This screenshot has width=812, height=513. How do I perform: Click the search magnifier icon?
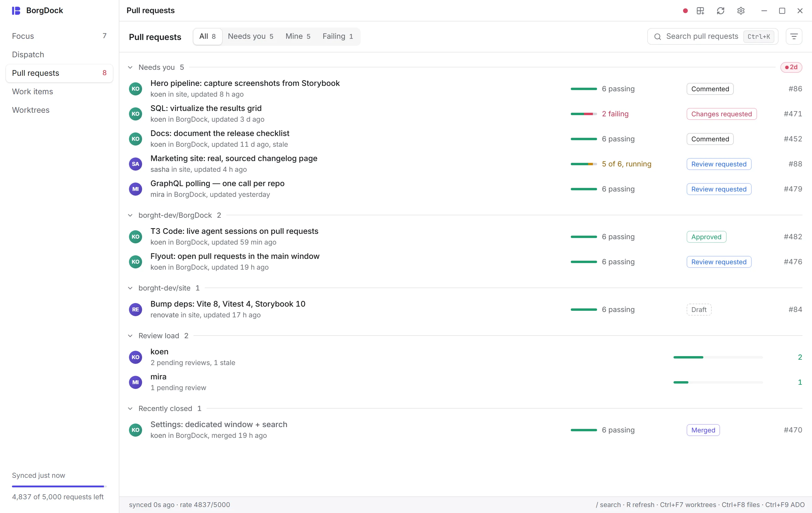[658, 36]
